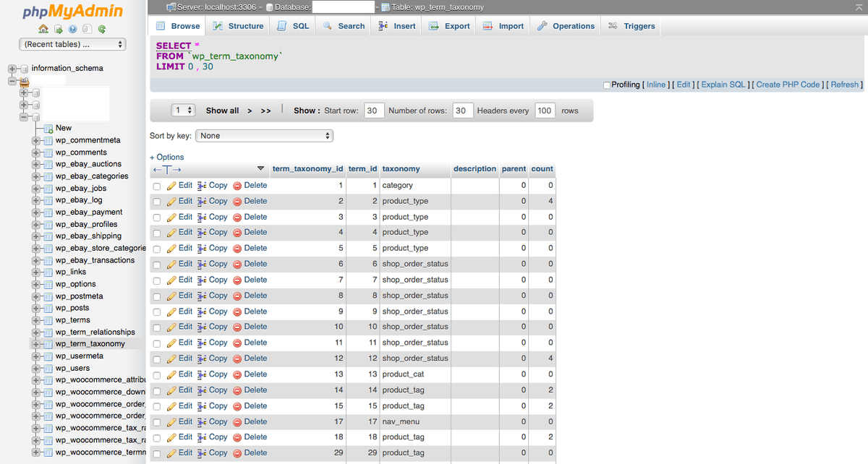Tick the checkbox for term_taxonomy_id 5 row

157,249
